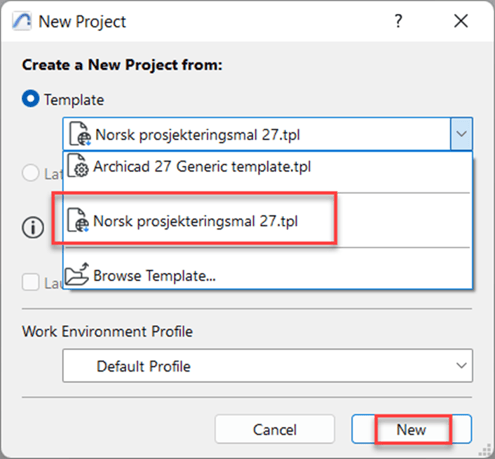Open the help question mark

[398, 21]
